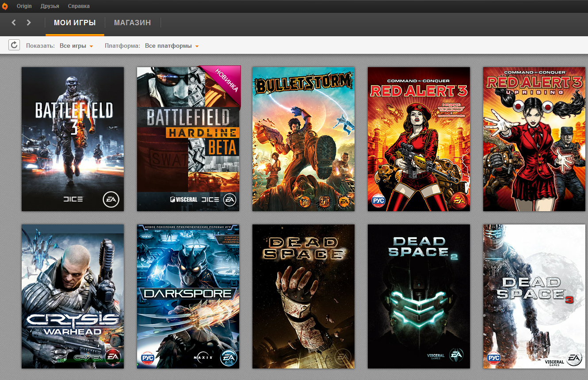Expand the Все игры filter dropdown
The width and height of the screenshot is (588, 380).
coord(76,46)
